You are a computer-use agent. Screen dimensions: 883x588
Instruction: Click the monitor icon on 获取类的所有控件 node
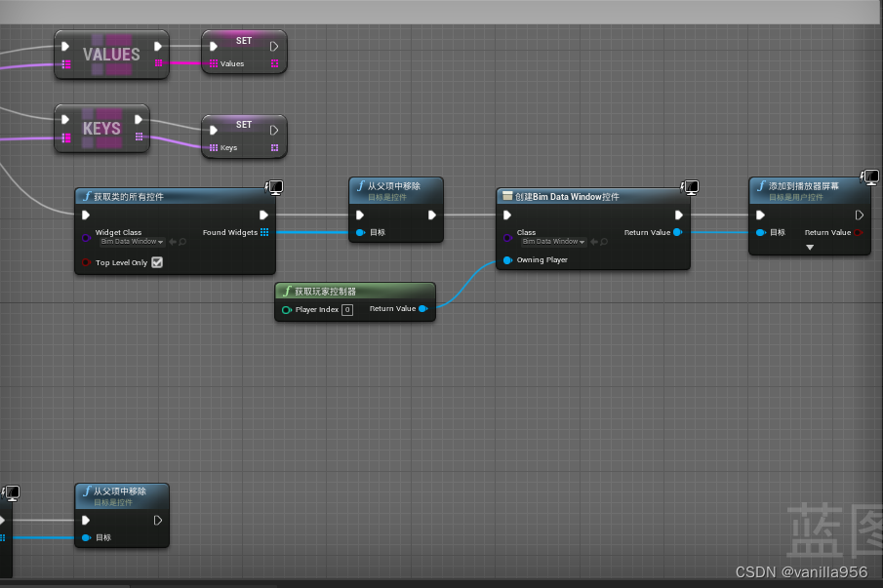(x=275, y=187)
